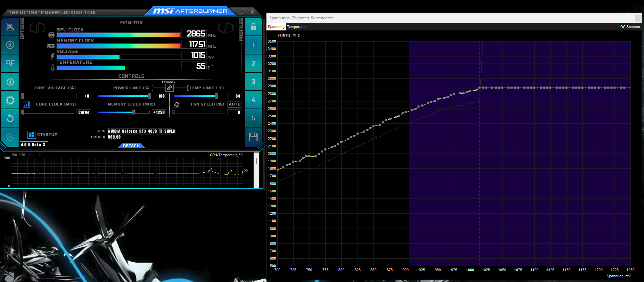Open the information icon in sidebar

point(10,82)
